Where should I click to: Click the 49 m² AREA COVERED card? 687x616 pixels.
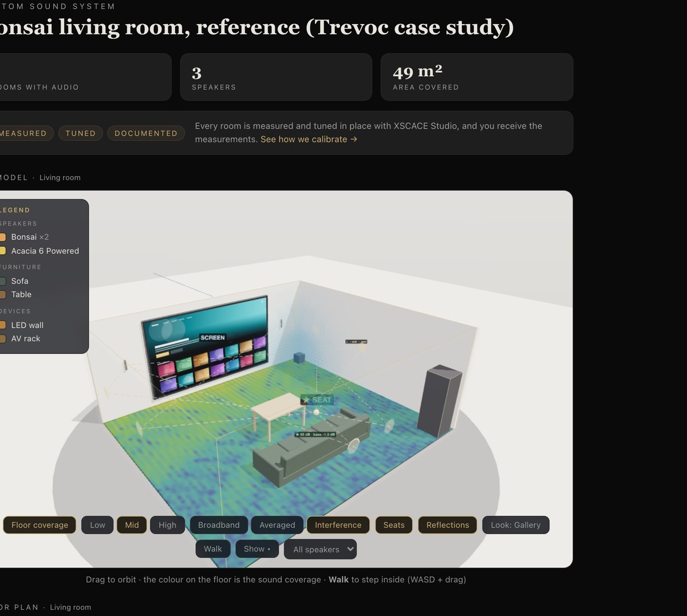[477, 77]
